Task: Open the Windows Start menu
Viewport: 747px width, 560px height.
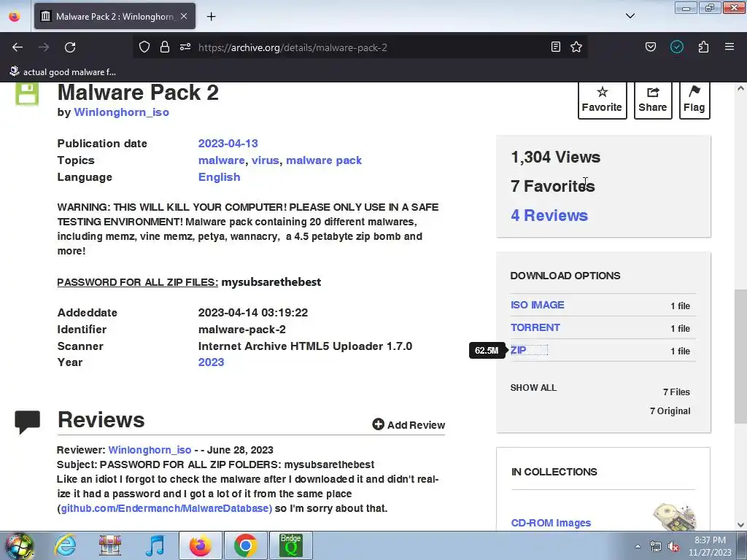Action: (x=18, y=545)
